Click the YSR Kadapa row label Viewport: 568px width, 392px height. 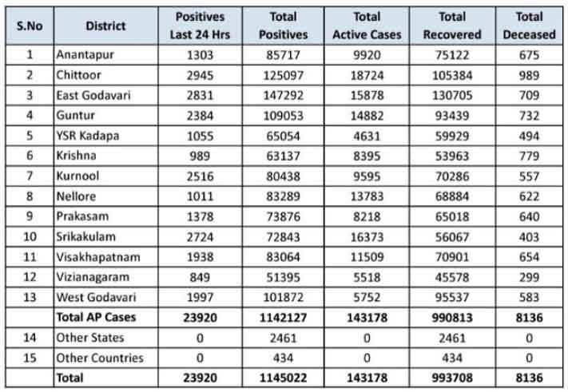point(87,136)
